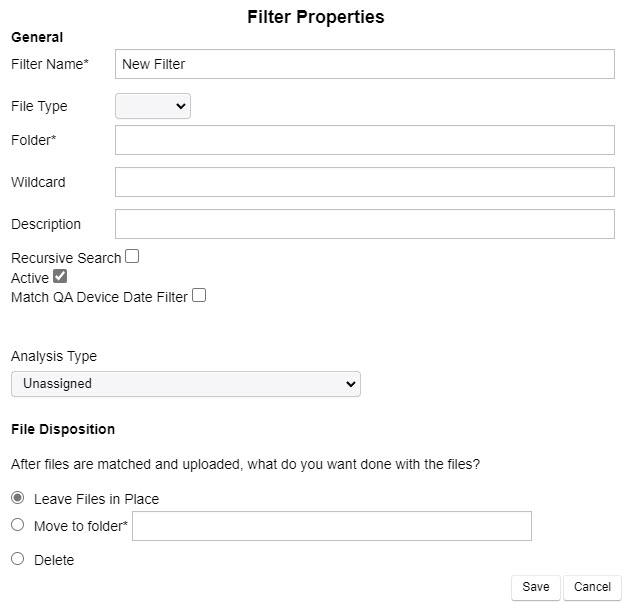The image size is (624, 605).
Task: Toggle Match QA Device Date Filter checkbox
Action: click(x=199, y=296)
